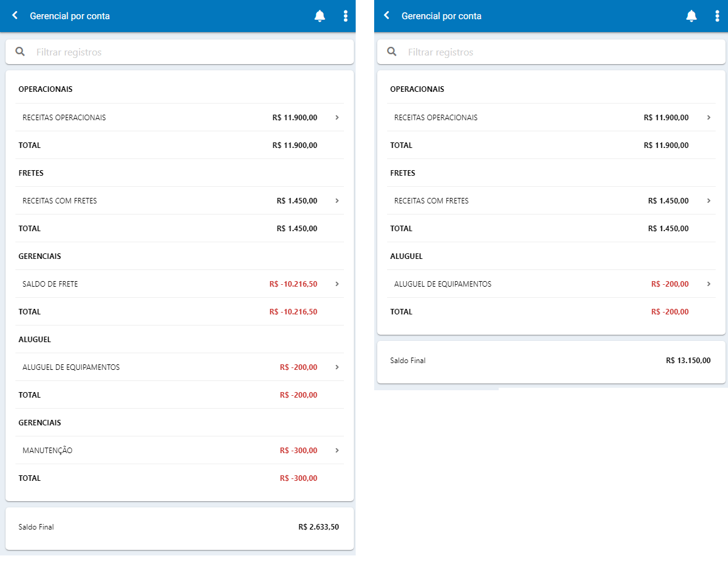Expand RECEITAS COM FRETES chevron on right screen
Screen dimensions: 728x561
pos(708,200)
